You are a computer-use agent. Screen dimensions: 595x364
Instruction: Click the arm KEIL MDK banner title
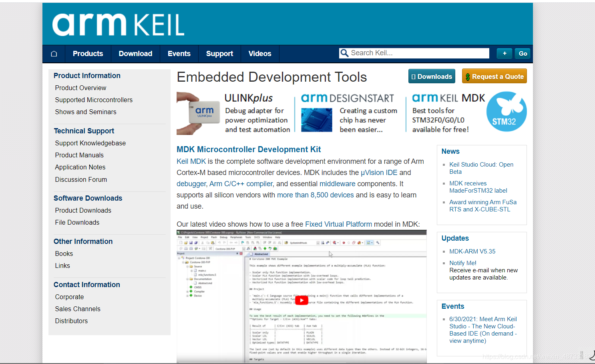point(448,98)
